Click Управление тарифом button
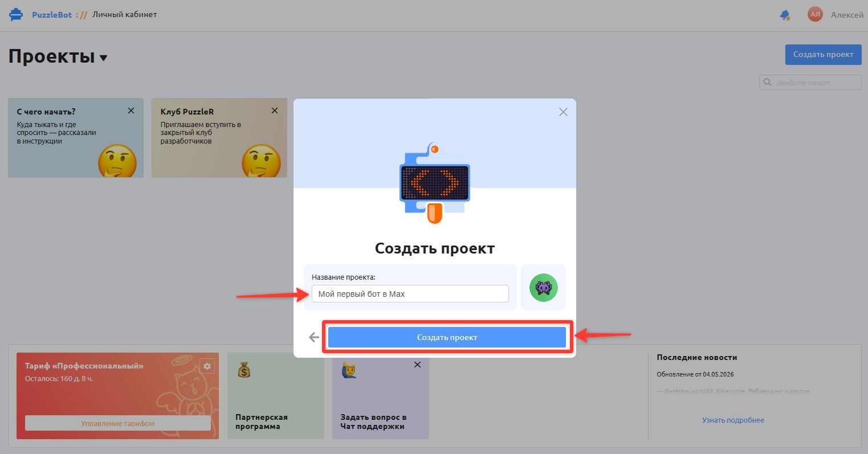This screenshot has height=454, width=868. pyautogui.click(x=118, y=423)
